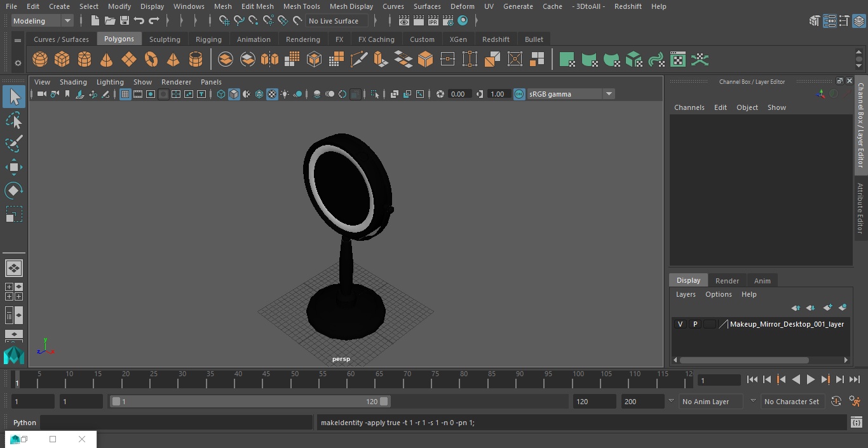This screenshot has width=868, height=448.
Task: Toggle smooth shade all in viewport
Action: coord(234,94)
